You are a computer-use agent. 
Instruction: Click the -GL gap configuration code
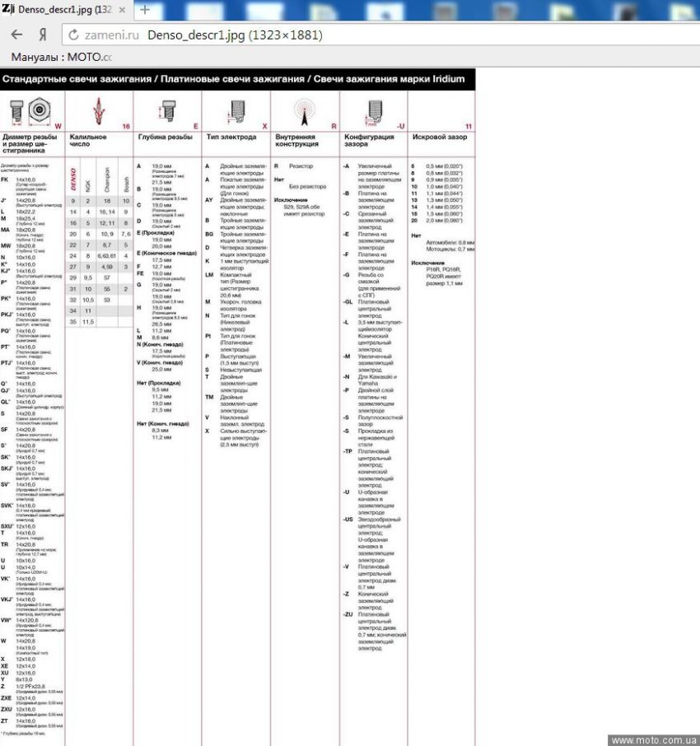point(348,301)
